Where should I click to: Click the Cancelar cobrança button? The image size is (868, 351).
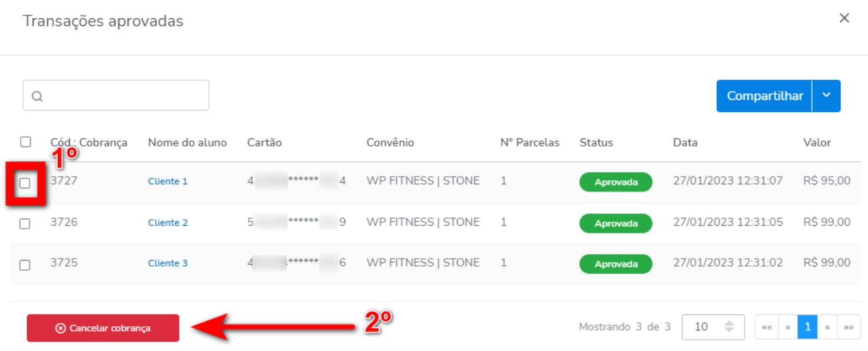tap(103, 328)
